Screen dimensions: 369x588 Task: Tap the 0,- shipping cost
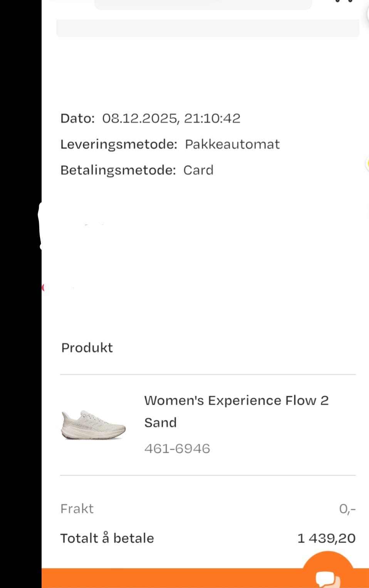[347, 509]
